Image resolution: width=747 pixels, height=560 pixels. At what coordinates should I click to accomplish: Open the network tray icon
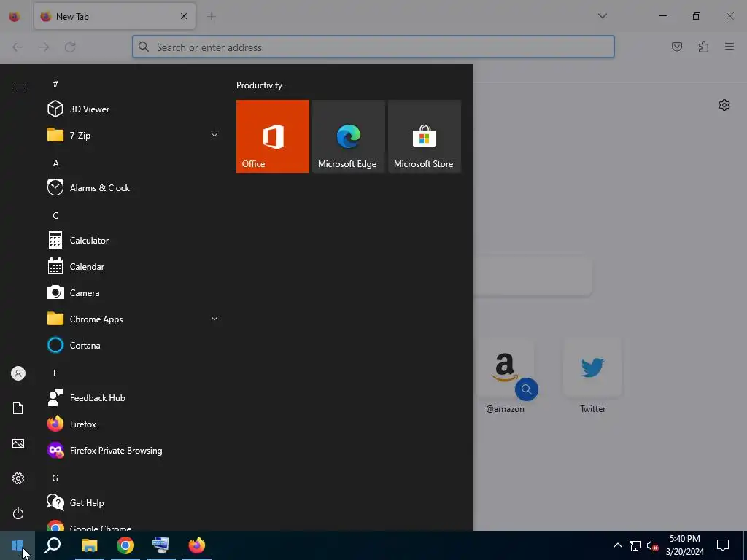pyautogui.click(x=635, y=545)
